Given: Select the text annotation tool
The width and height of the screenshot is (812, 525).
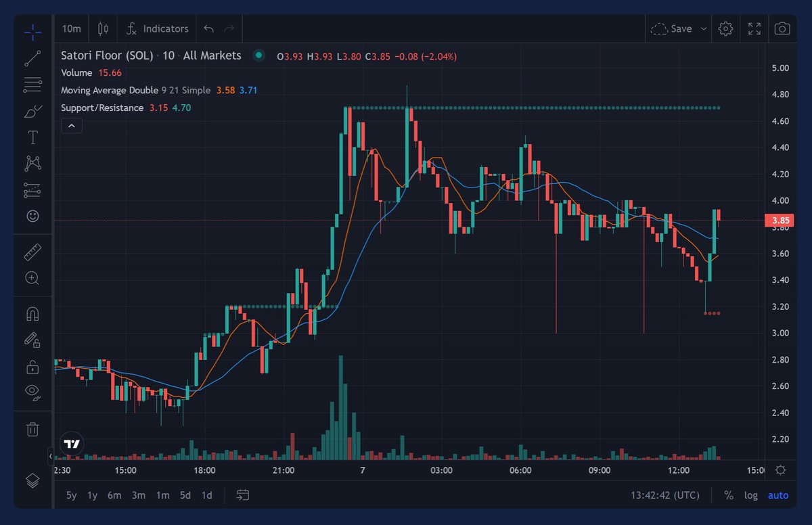Looking at the screenshot, I should [x=32, y=136].
